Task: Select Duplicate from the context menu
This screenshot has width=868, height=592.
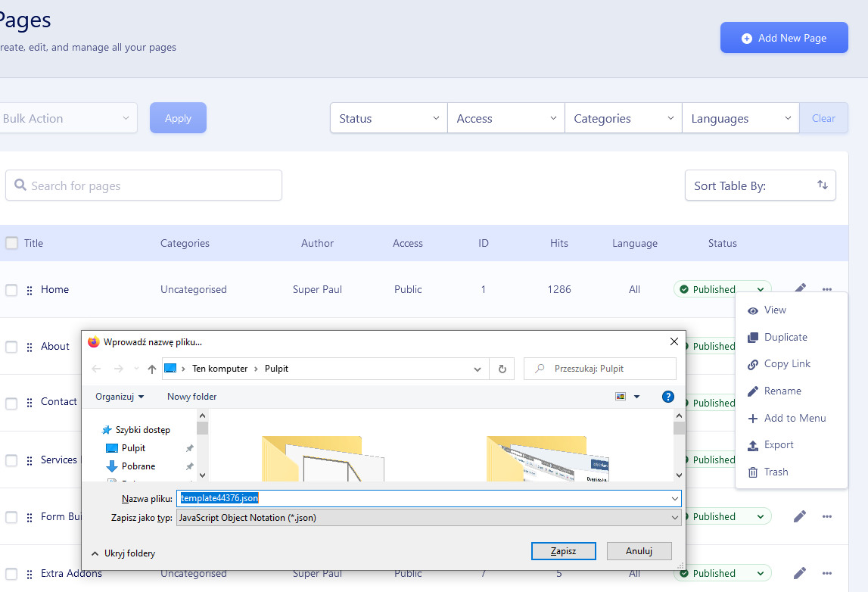Action: tap(786, 337)
